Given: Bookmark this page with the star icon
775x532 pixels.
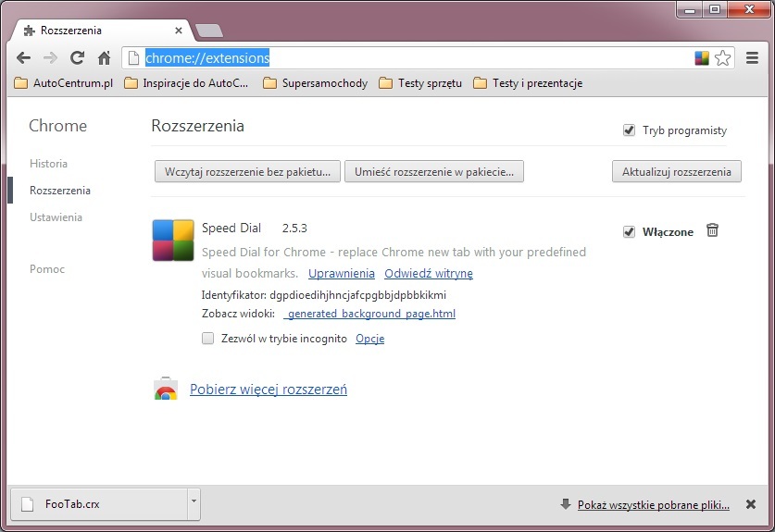Looking at the screenshot, I should [x=722, y=57].
